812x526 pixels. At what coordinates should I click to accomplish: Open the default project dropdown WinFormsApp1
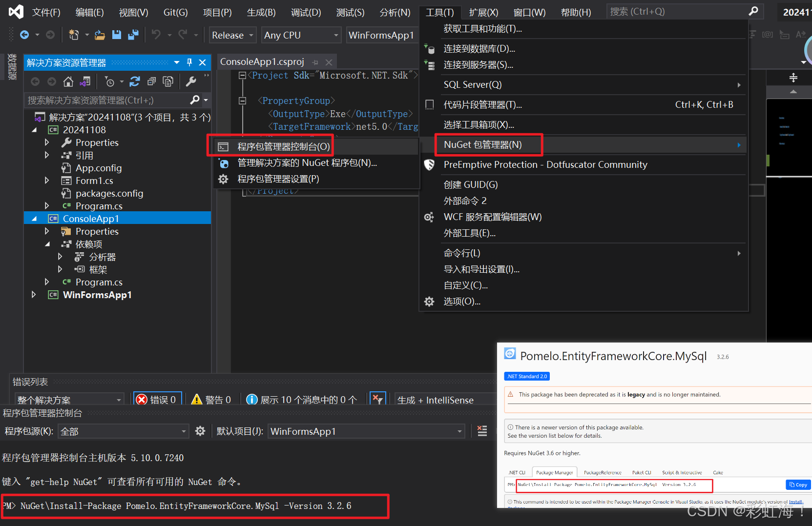click(x=366, y=431)
